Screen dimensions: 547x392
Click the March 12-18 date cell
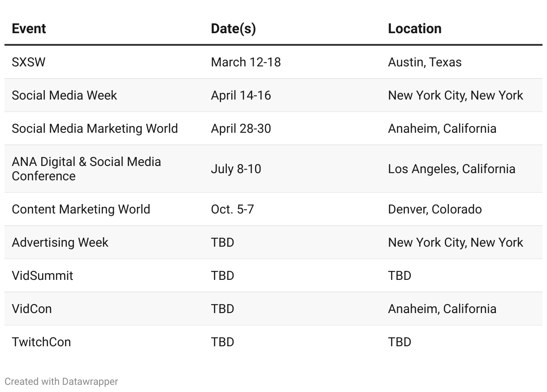[246, 62]
